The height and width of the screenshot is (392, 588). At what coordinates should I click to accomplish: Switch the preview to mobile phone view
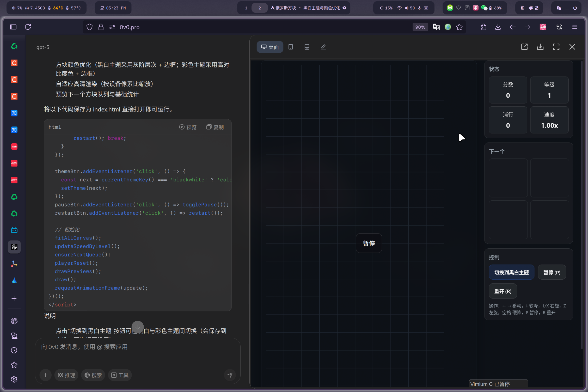(307, 47)
